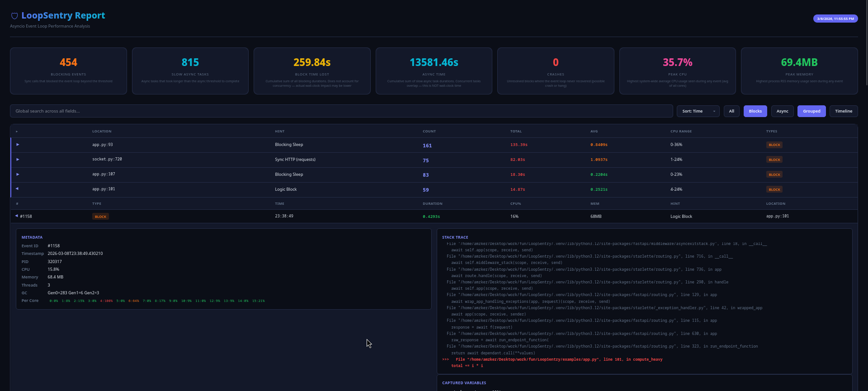Sort by the TOTAL column header
This screenshot has width=868, height=391.
click(x=516, y=132)
